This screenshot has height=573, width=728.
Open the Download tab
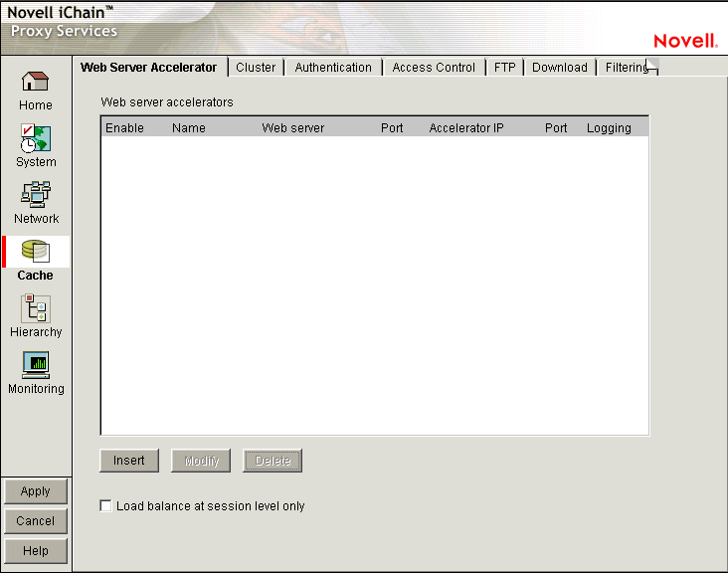pos(560,68)
